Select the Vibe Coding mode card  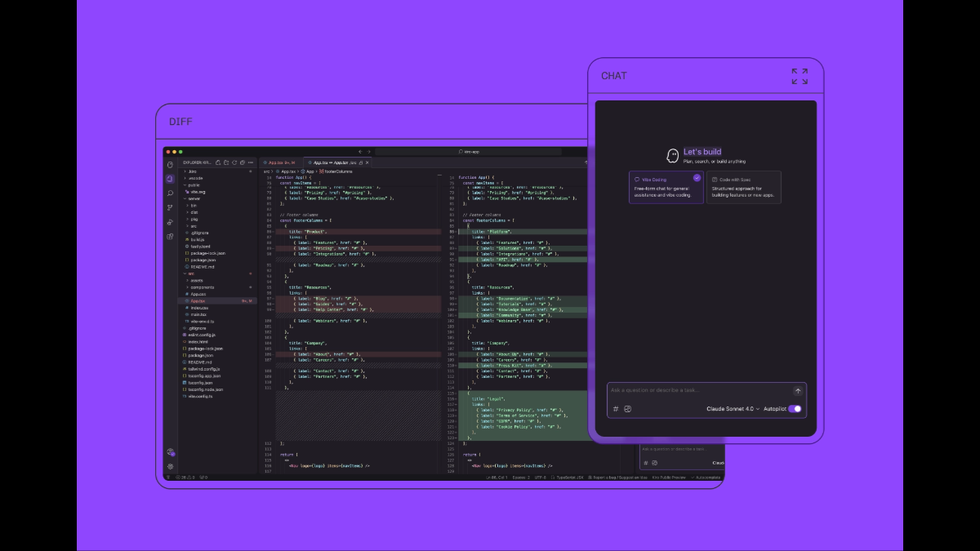(666, 187)
